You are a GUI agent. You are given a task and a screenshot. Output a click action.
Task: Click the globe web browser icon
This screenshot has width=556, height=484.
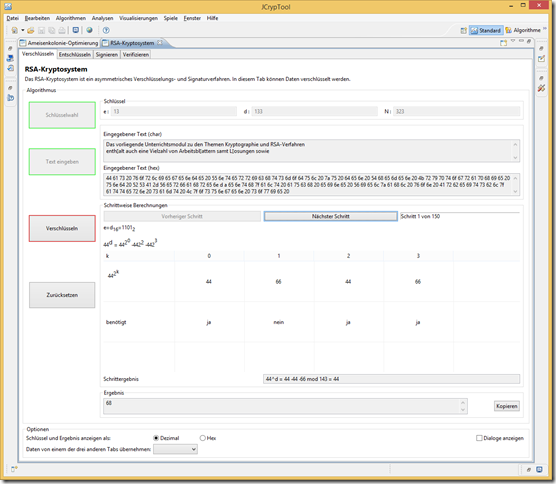[89, 30]
